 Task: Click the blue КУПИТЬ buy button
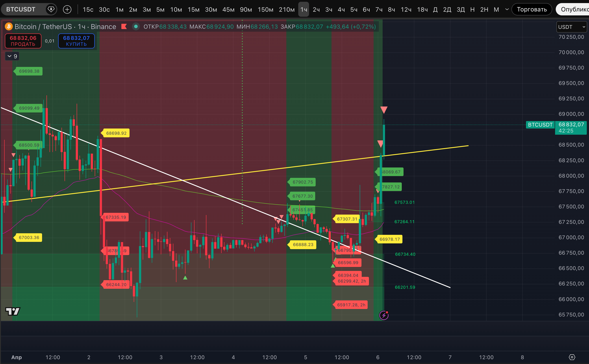click(x=76, y=41)
